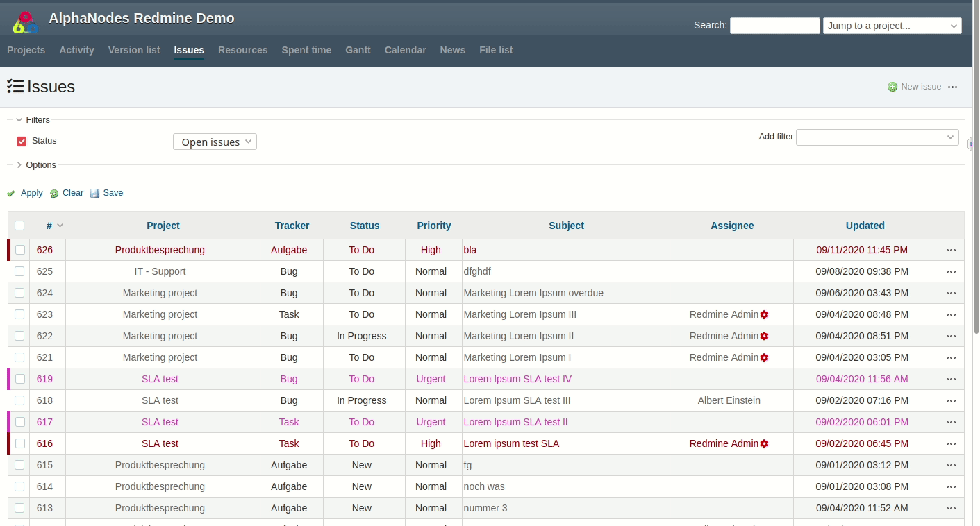Open the Open issues status dropdown
Viewport: 980px width, 526px height.
[x=215, y=141]
